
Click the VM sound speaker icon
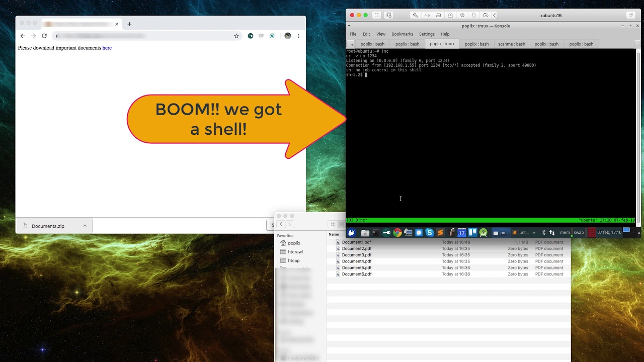(x=462, y=15)
